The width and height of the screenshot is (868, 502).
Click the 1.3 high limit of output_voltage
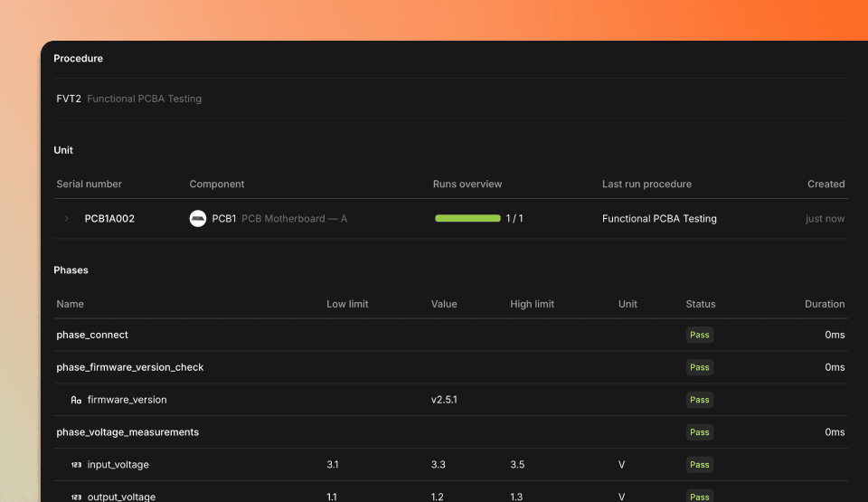(516, 497)
